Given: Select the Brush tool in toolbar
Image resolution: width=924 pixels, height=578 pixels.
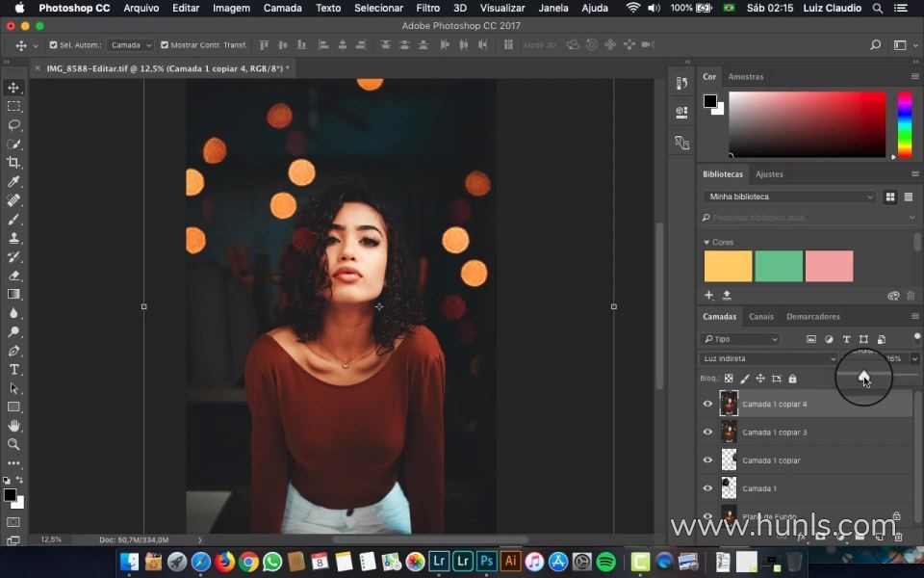Looking at the screenshot, I should [x=14, y=220].
